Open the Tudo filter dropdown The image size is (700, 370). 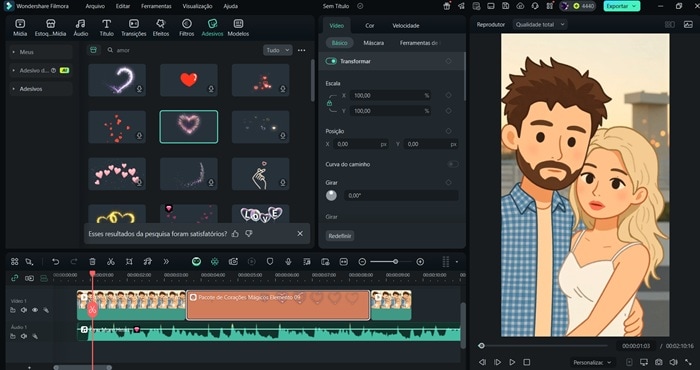[x=278, y=50]
